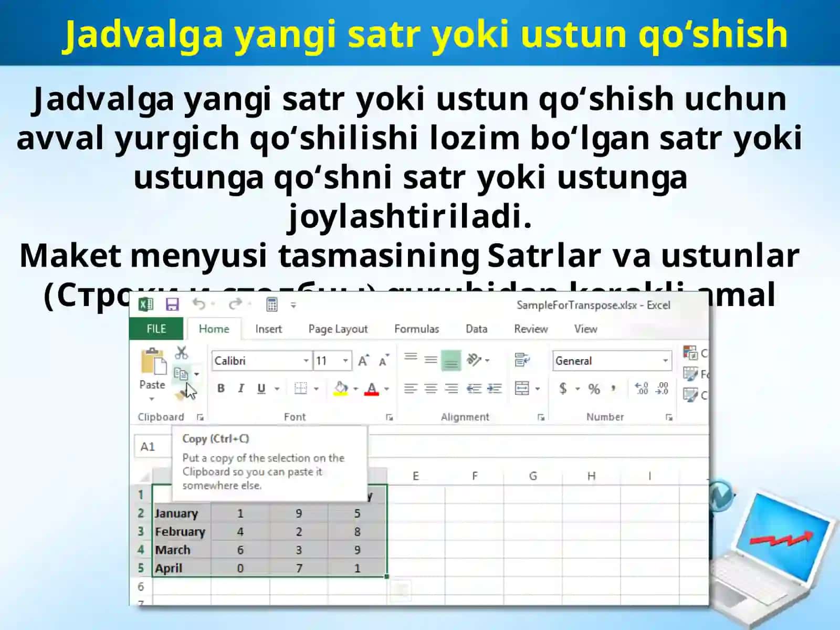Select row header 3

click(x=141, y=531)
